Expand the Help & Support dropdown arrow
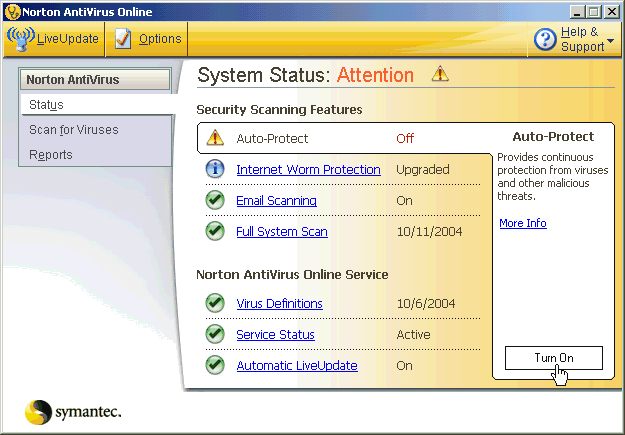Viewport: 625px width, 435px height. click(610, 46)
